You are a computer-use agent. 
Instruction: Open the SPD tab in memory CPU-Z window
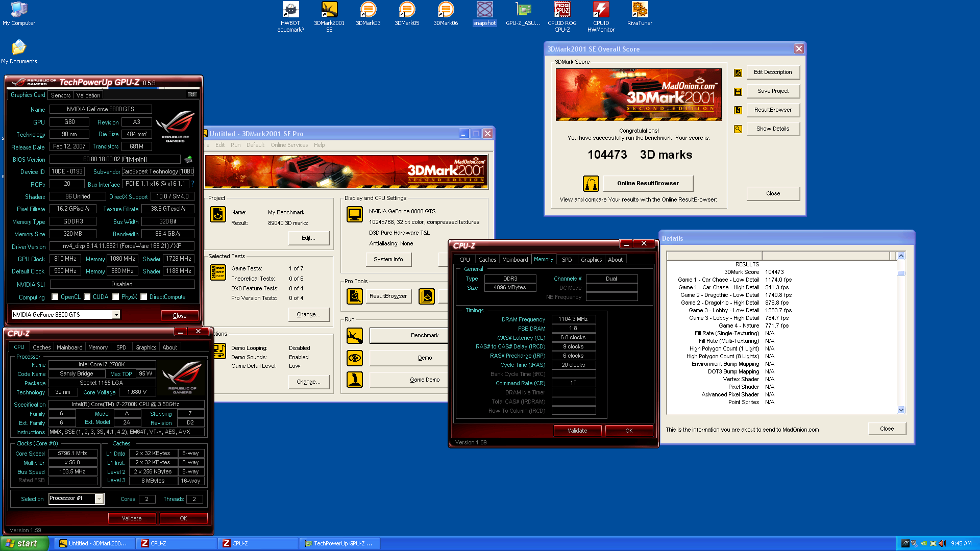point(567,260)
